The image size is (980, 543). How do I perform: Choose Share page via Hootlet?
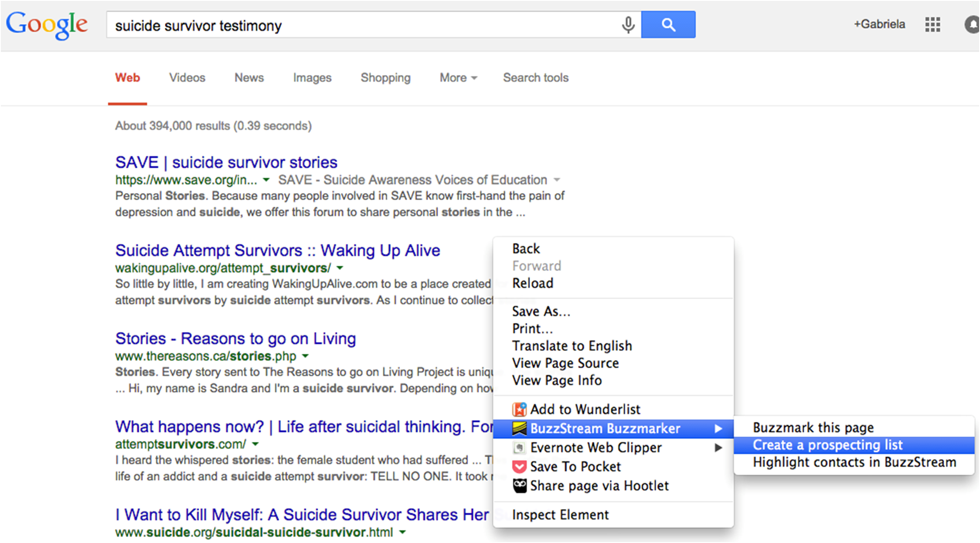tap(599, 485)
